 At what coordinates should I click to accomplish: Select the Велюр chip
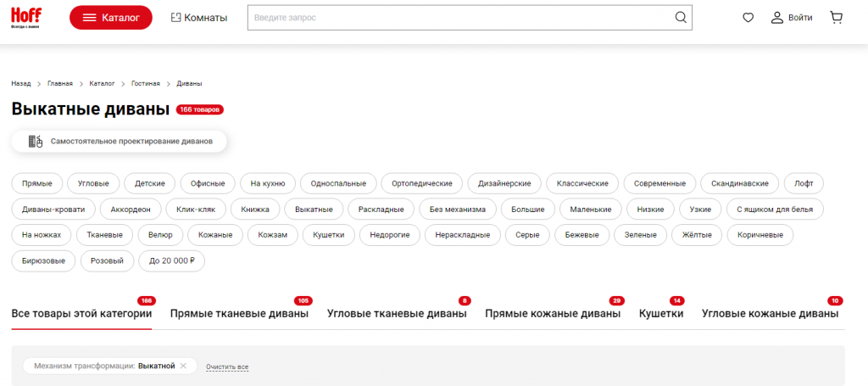coord(160,235)
